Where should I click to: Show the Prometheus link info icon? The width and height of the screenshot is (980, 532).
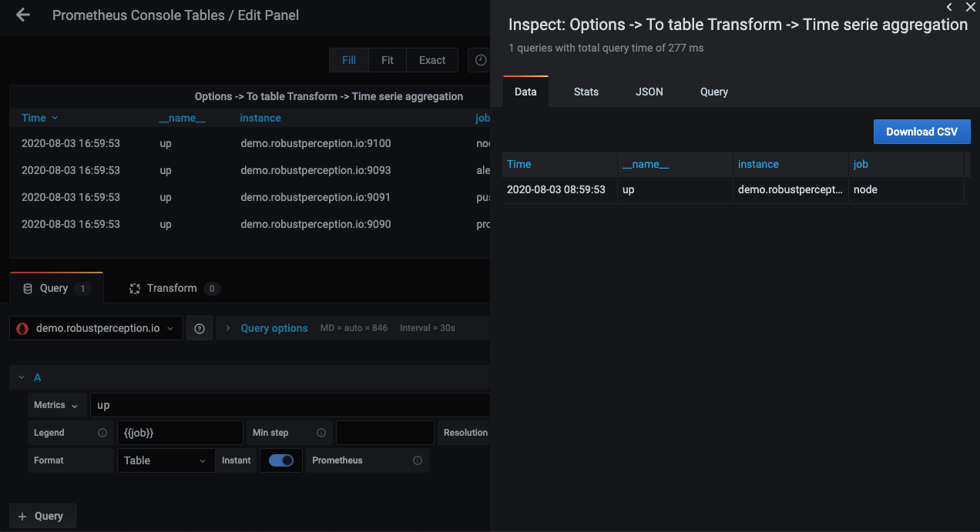click(x=418, y=460)
